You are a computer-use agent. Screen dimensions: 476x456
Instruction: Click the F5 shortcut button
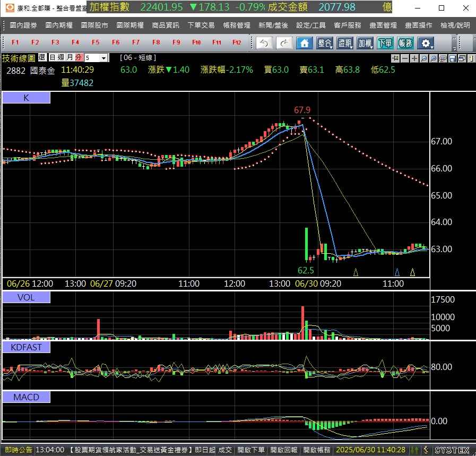96,42
